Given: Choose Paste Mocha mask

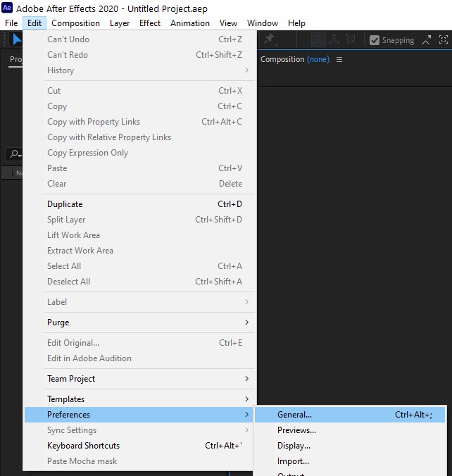Looking at the screenshot, I should (x=140, y=461).
